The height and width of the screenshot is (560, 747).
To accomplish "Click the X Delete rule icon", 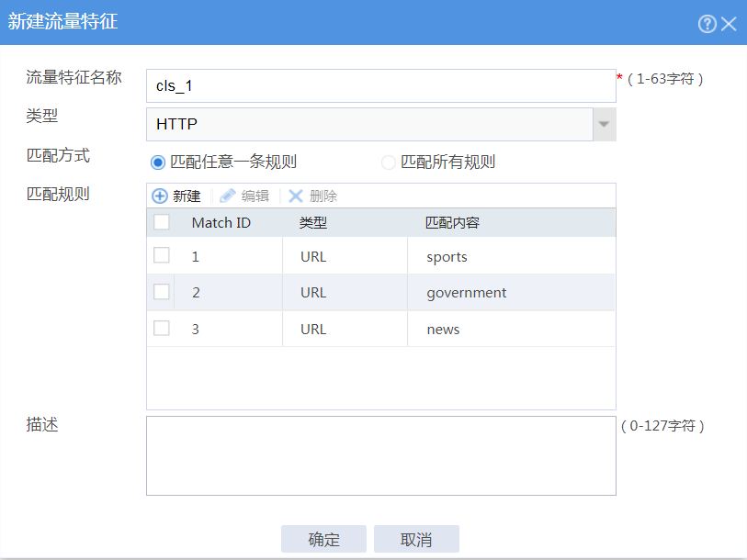I will pos(296,196).
